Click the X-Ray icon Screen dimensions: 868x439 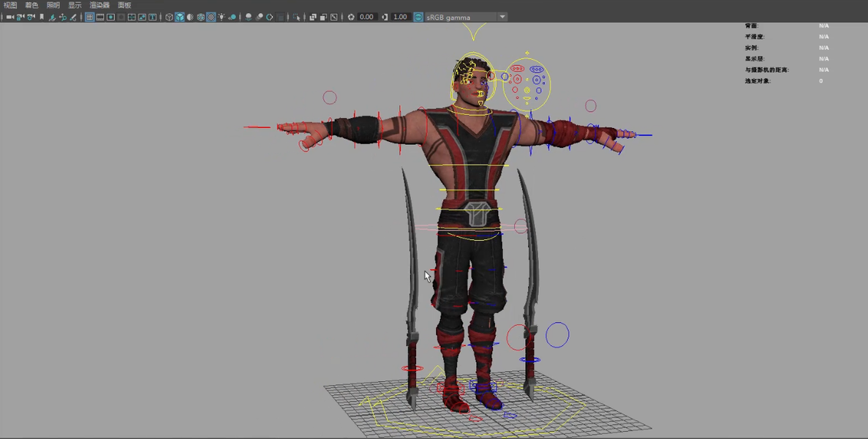click(313, 17)
